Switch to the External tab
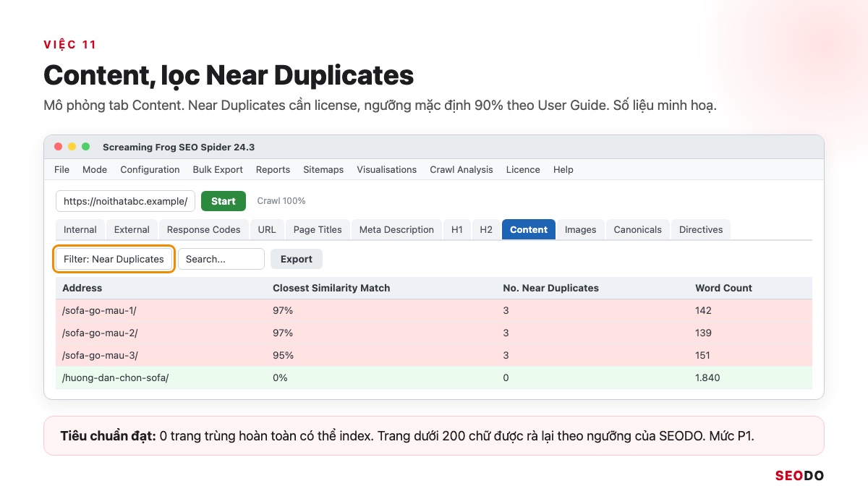This screenshot has width=868, height=499. [132, 229]
